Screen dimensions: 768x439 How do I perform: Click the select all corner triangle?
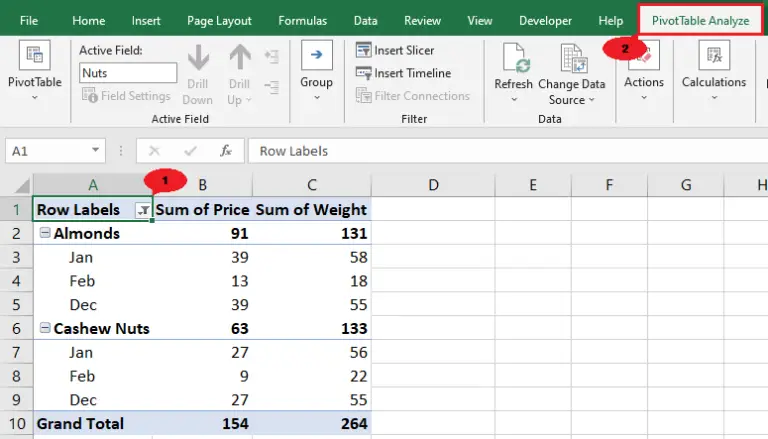pyautogui.click(x=22, y=186)
